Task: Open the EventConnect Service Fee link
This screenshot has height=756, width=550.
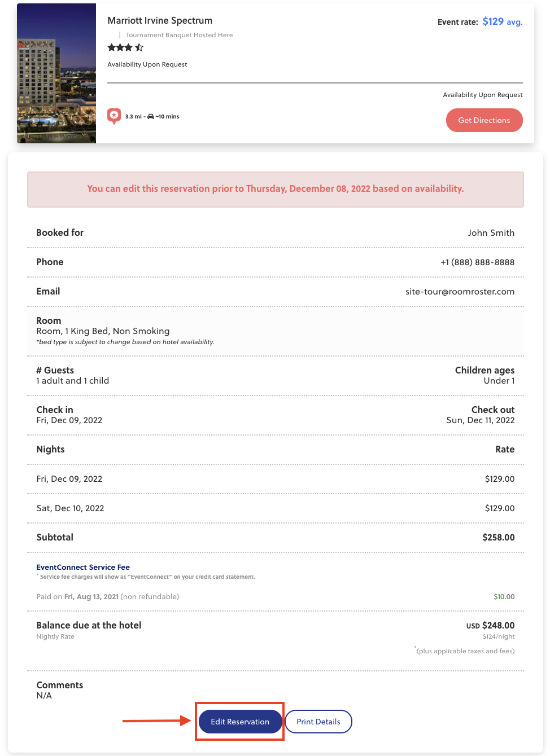Action: click(83, 567)
